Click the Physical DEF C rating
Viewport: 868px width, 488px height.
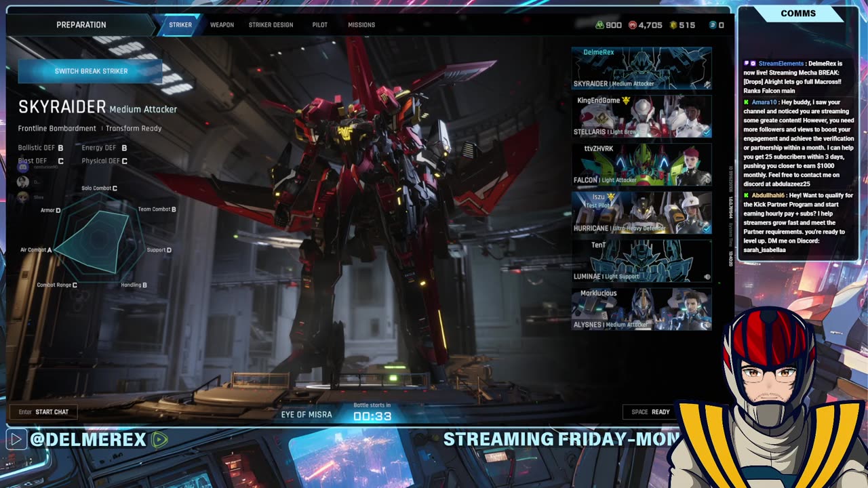(x=104, y=161)
